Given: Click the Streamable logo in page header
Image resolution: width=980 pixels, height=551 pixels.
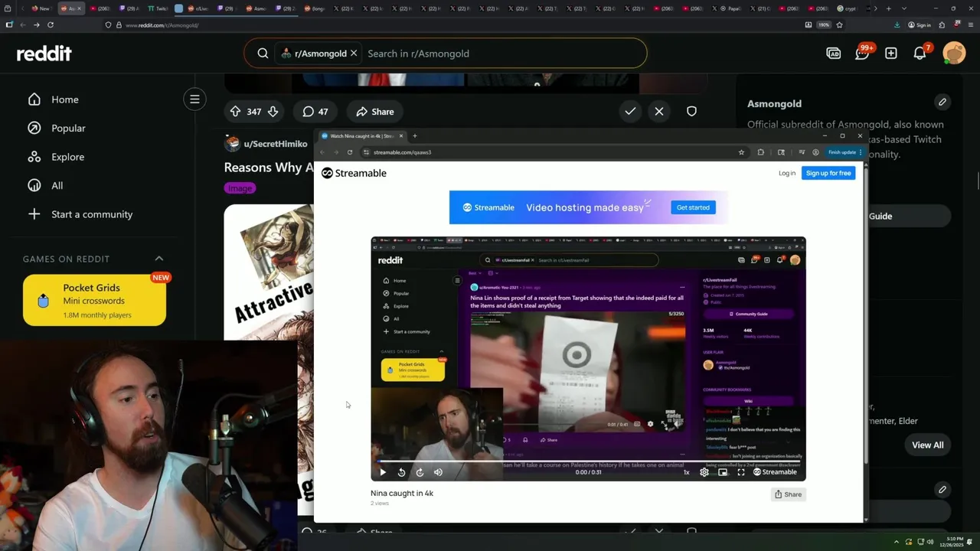Looking at the screenshot, I should (354, 173).
